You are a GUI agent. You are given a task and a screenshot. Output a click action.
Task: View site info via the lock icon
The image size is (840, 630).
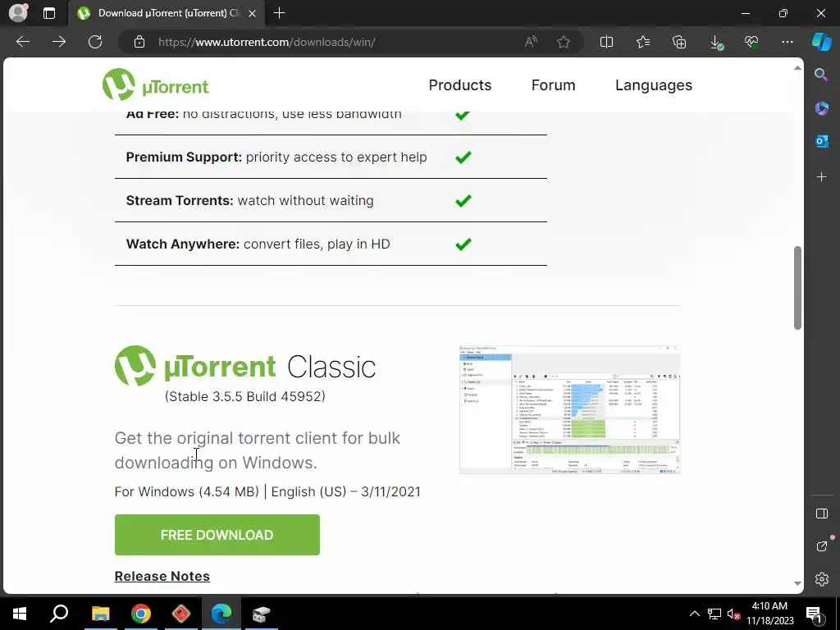pos(139,42)
